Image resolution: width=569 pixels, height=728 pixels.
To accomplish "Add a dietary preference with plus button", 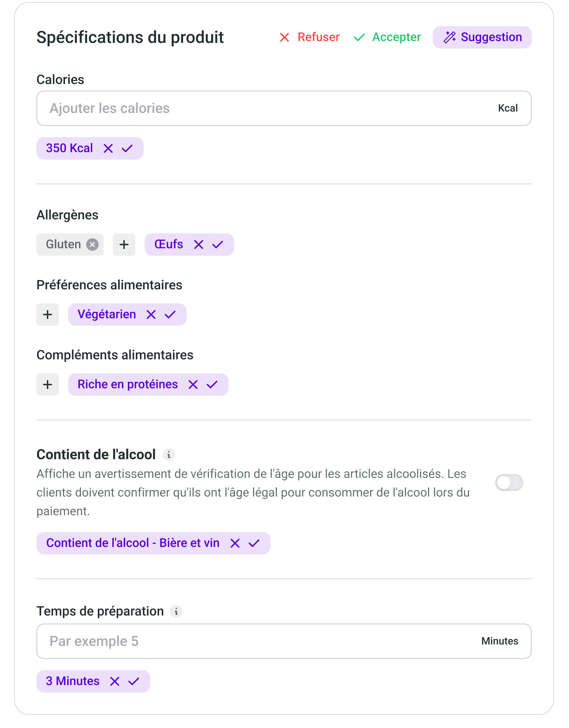I will pyautogui.click(x=48, y=315).
